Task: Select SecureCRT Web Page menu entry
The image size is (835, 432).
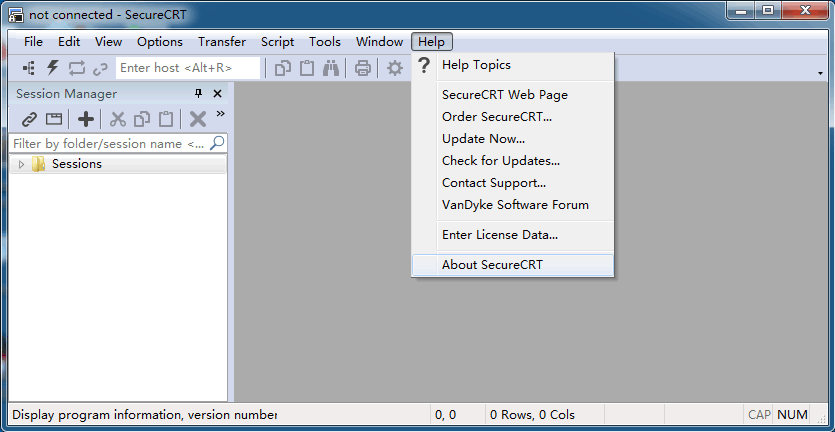Action: pos(513,95)
